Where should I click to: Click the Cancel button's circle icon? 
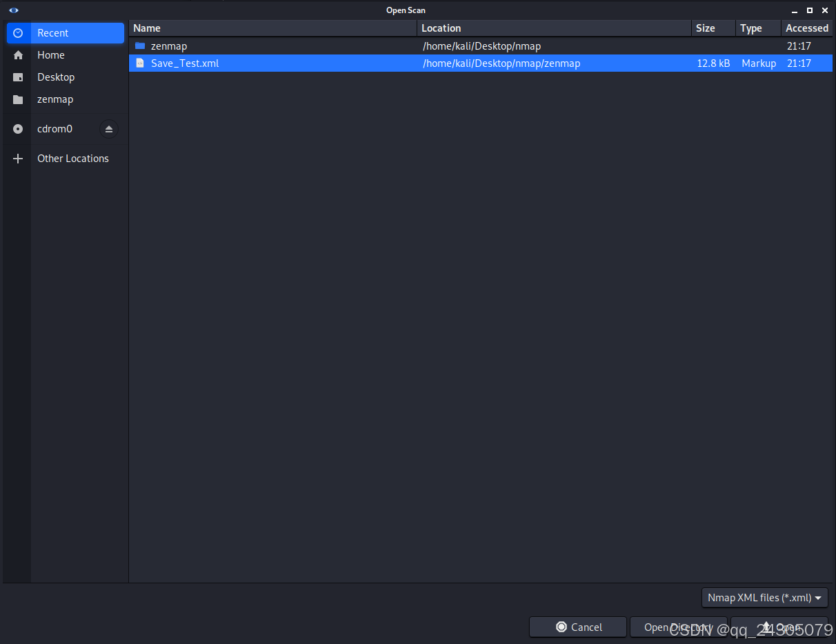point(561,627)
